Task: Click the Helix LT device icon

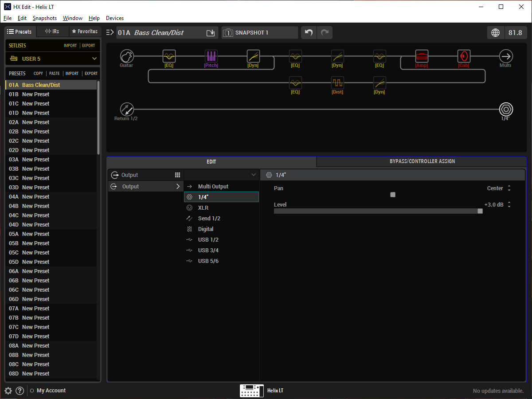Action: [x=252, y=391]
